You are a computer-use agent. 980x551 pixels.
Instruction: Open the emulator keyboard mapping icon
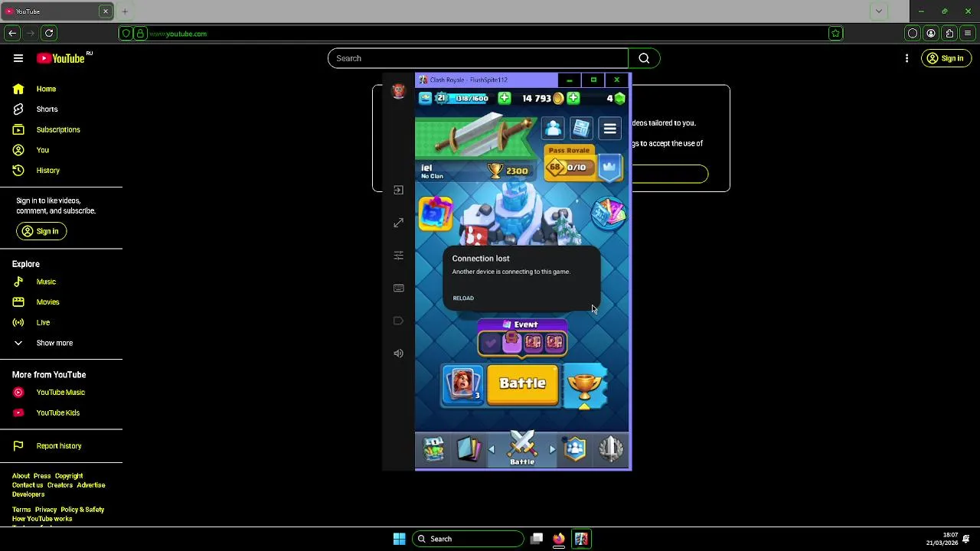[x=398, y=288]
